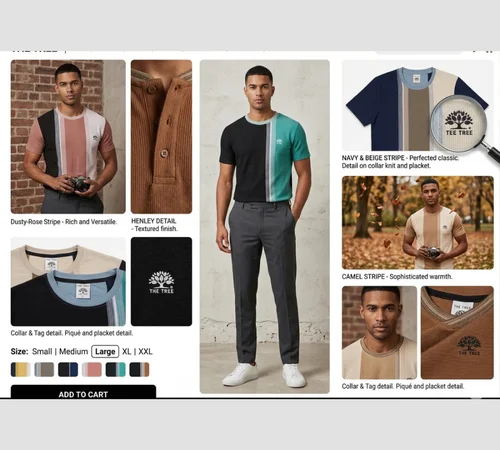Viewport: 500px width, 450px height.
Task: Pick the grey and taupe color swatch
Action: [x=44, y=370]
